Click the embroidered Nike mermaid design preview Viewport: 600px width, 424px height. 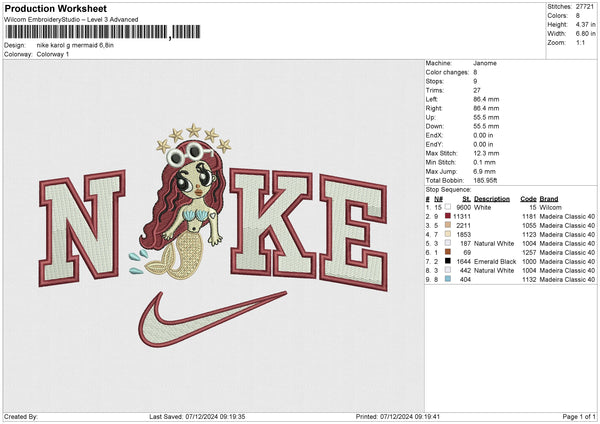click(x=213, y=235)
